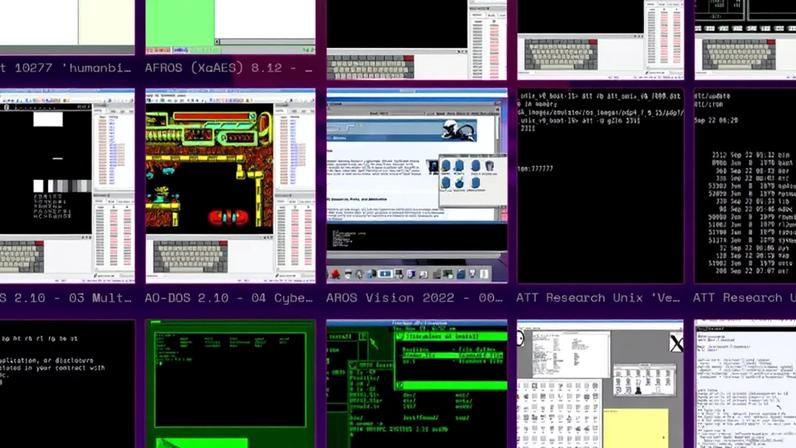Select the white text terminal thumbnail in the bottom row
796x448 pixels.
[x=745, y=384]
